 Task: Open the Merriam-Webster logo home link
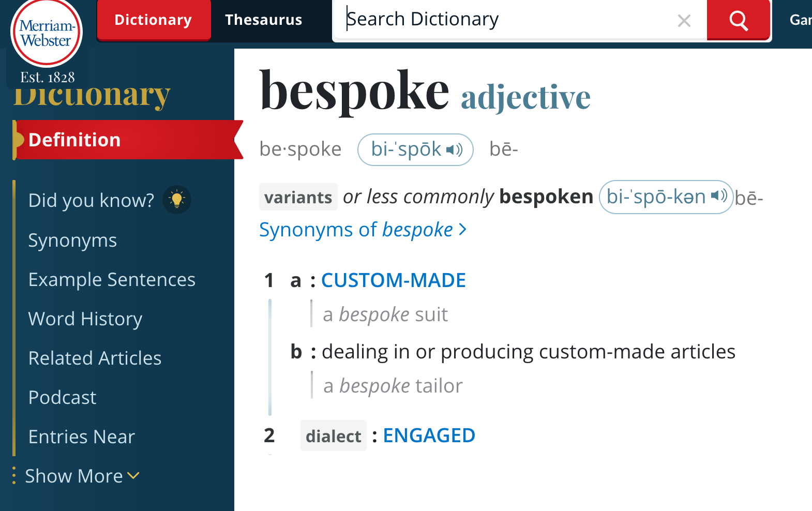[x=47, y=34]
